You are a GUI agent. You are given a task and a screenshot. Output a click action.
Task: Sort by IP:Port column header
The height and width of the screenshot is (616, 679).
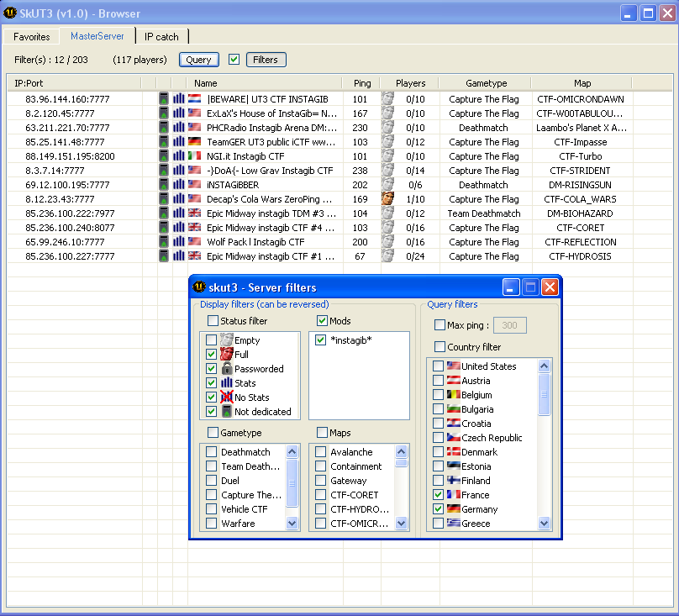75,83
